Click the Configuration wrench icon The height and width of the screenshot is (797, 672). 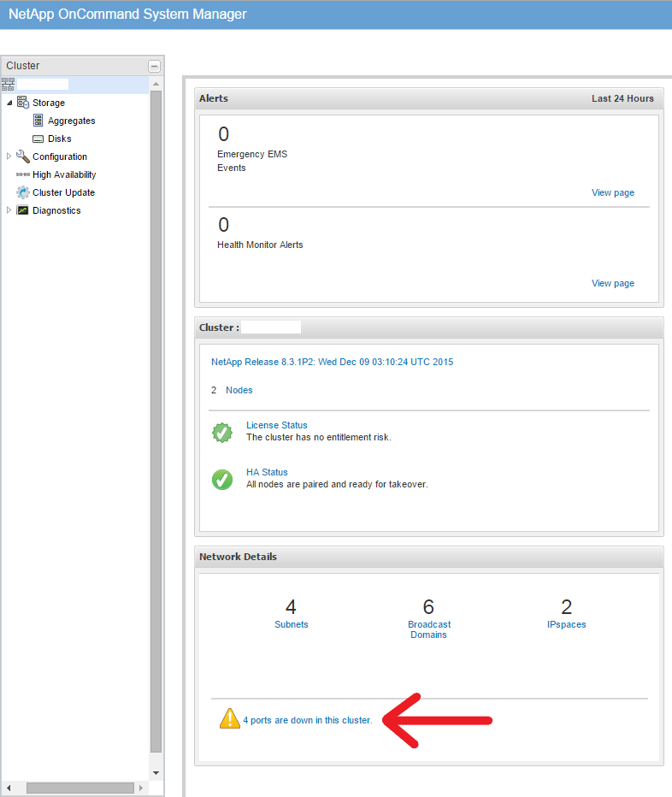23,156
